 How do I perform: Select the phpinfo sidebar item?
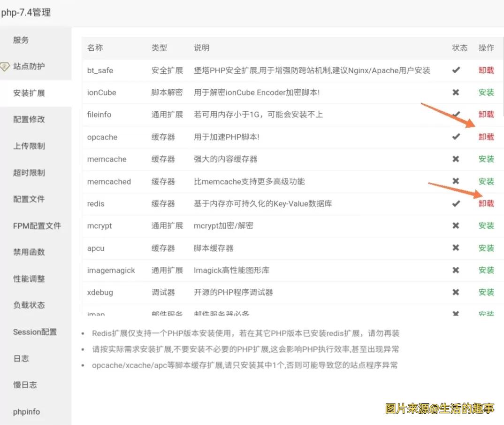tap(26, 412)
